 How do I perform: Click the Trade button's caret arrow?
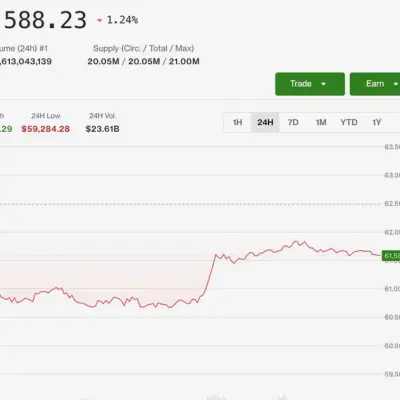click(323, 84)
